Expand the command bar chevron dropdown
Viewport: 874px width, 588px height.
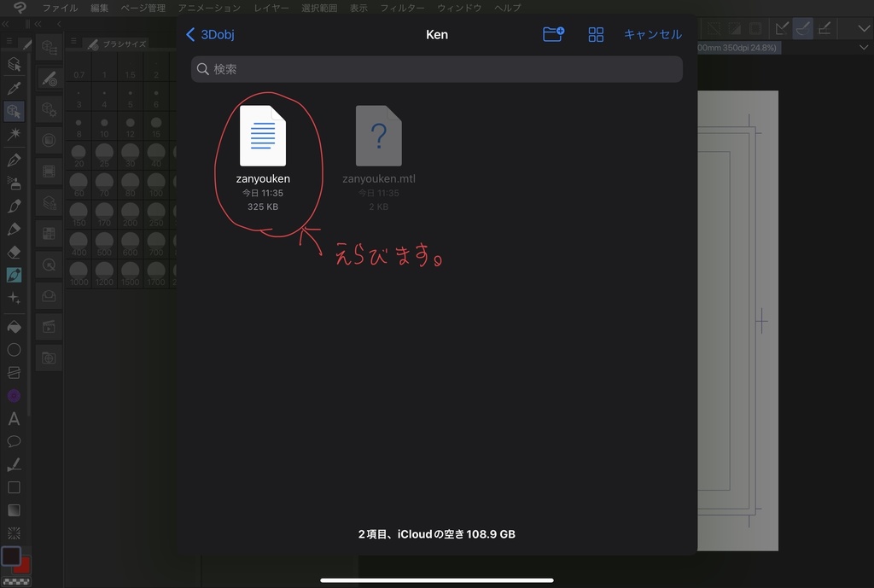click(864, 28)
